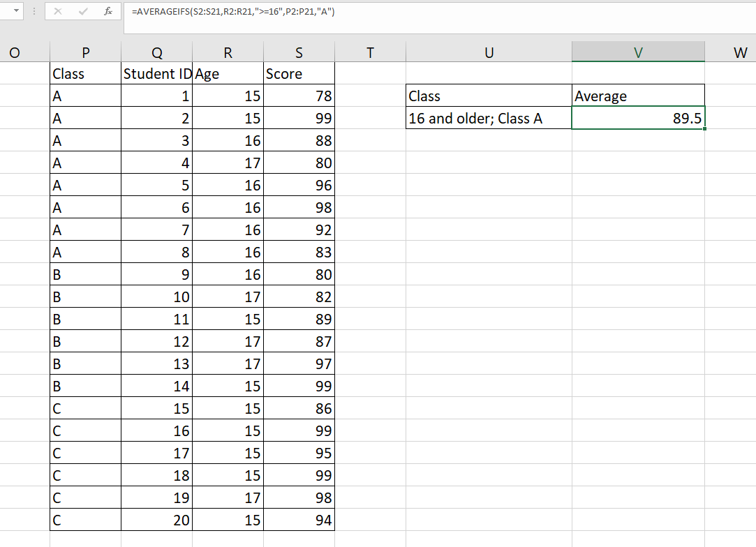Screen dimensions: 756x547
Task: Click column header V to select the column
Action: (638, 52)
